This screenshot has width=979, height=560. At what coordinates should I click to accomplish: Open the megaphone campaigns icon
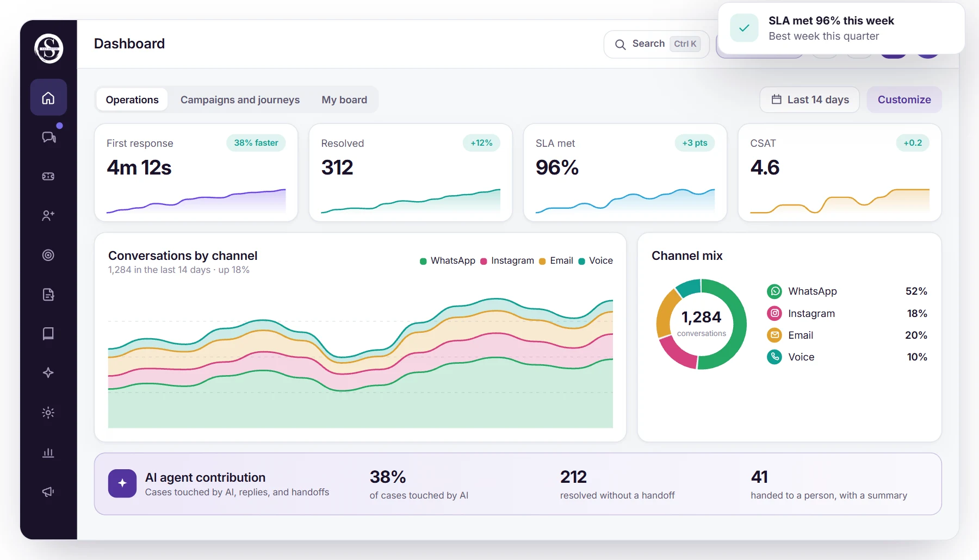(x=48, y=491)
